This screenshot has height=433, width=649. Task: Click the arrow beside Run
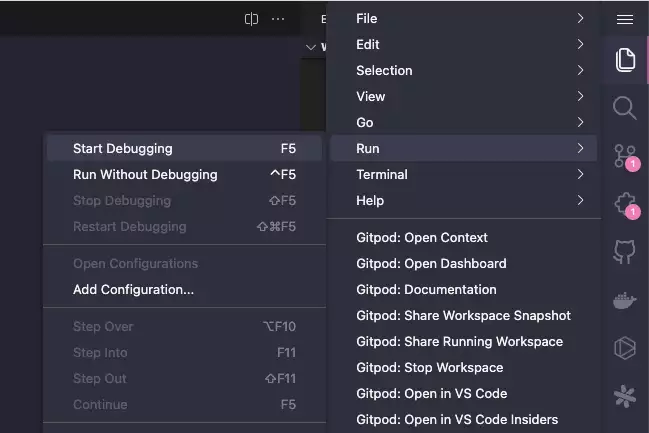pyautogui.click(x=580, y=148)
